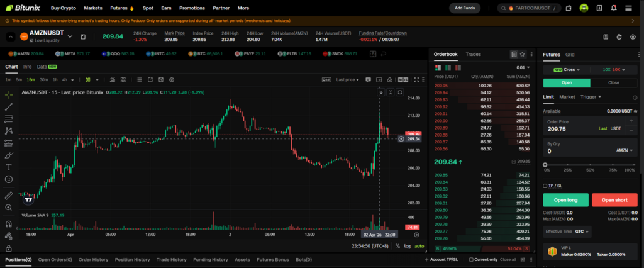644x268 pixels.
Task: Click the Close all link
Action: pos(508,260)
